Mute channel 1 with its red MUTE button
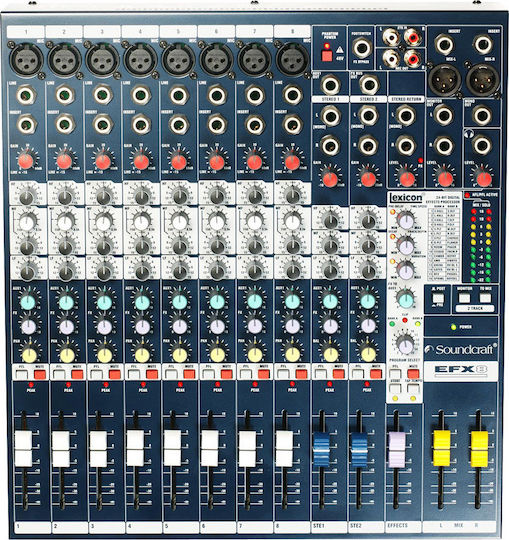 pyautogui.click(x=40, y=374)
